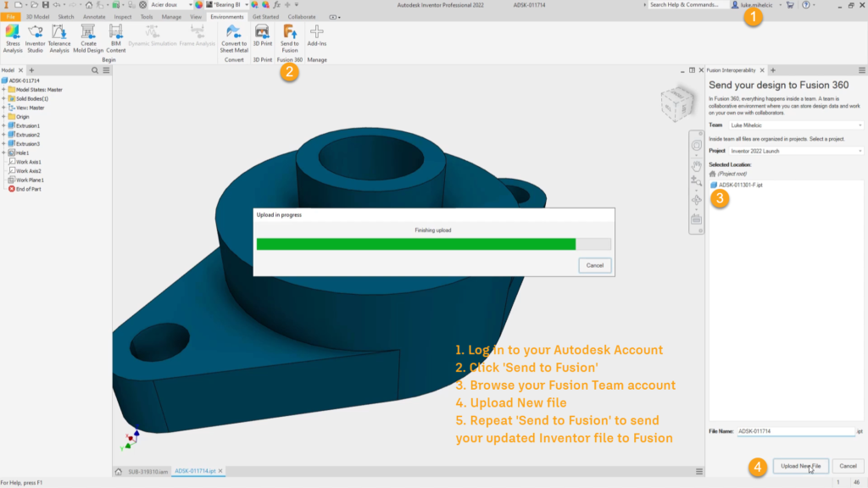
Task: Click the Help question mark icon
Action: point(806,5)
